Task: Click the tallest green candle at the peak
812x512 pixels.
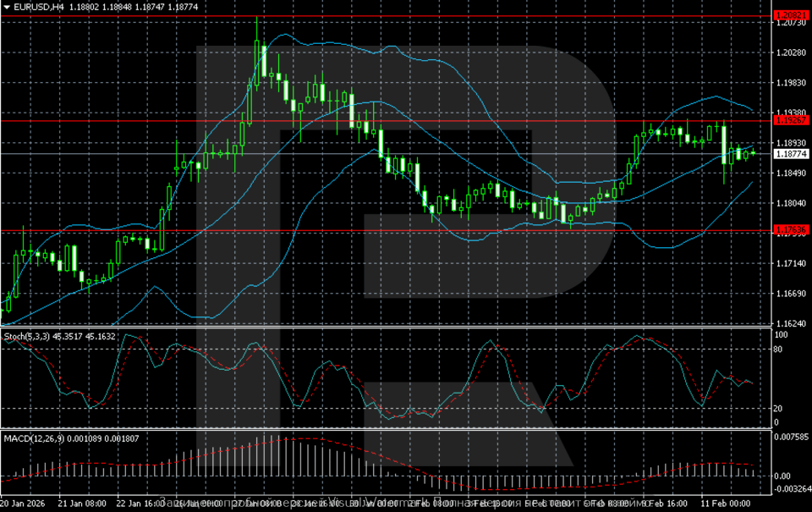Action: coord(263,61)
